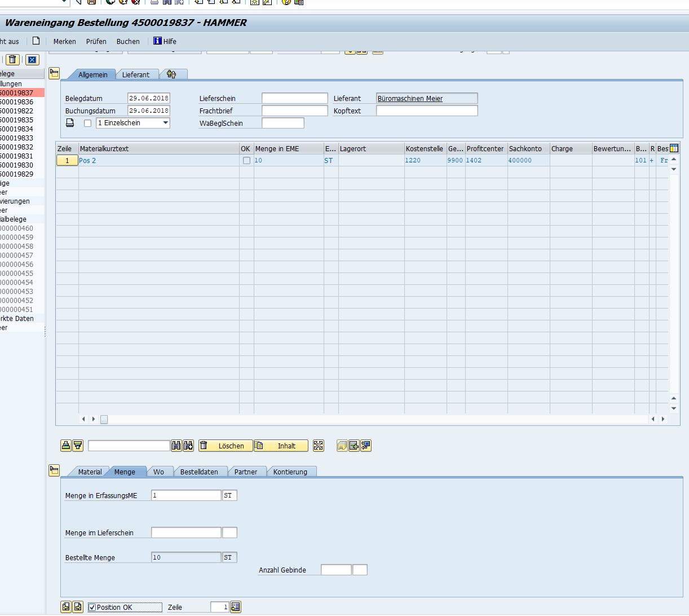689x616 pixels.
Task: Open the Büromaschinen Meier supplier link
Action: coord(410,99)
